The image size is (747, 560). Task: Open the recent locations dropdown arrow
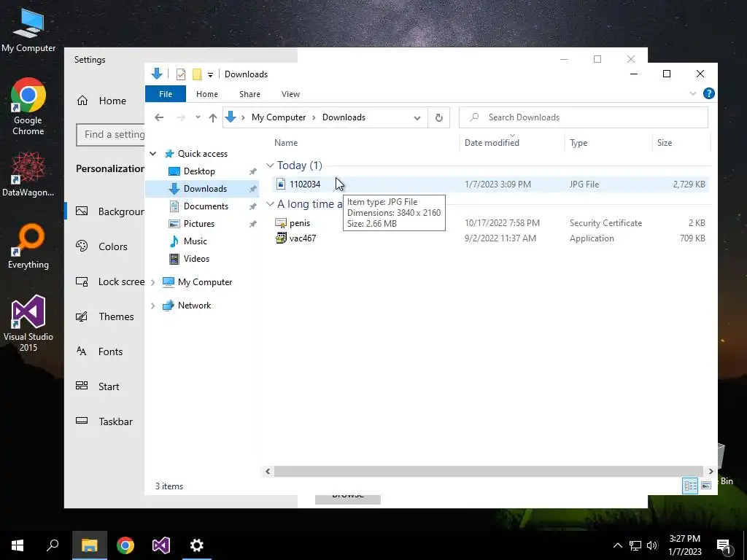(198, 117)
